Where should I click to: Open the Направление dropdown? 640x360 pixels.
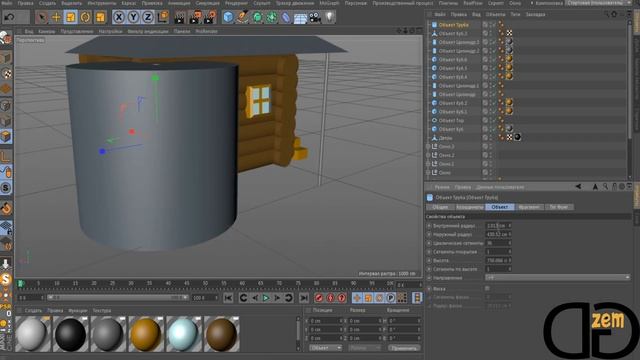[x=557, y=278]
